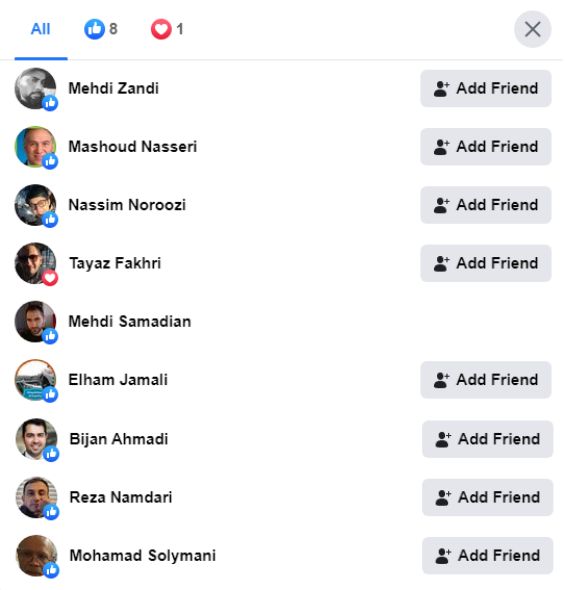
Task: Switch to the Love reactions tab showing 1
Action: (x=167, y=29)
